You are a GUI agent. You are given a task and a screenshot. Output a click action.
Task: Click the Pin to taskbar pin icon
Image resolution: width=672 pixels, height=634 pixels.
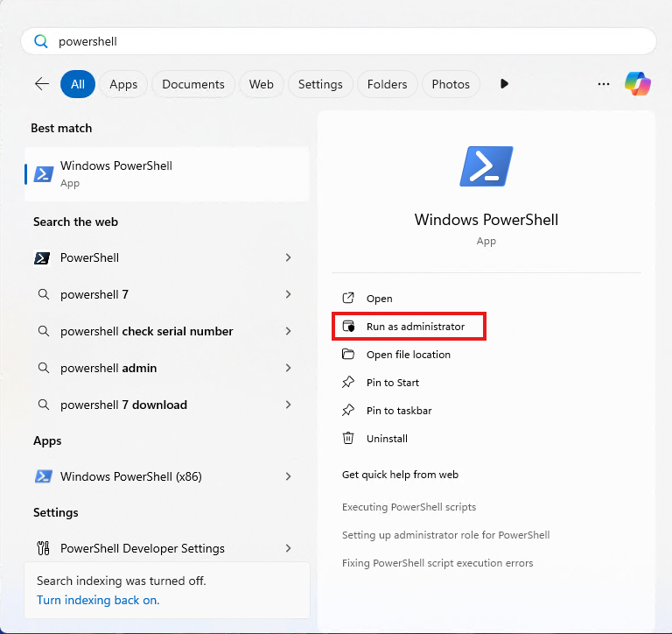pyautogui.click(x=348, y=411)
